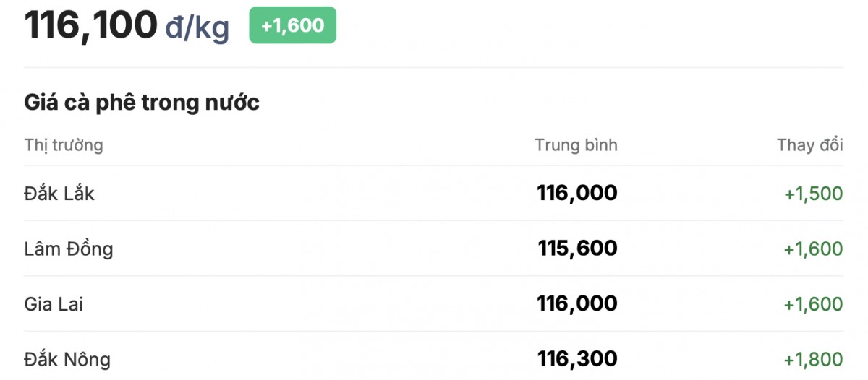868x380 pixels.
Task: Open the Đắk Lắk market name
Action: click(x=59, y=194)
